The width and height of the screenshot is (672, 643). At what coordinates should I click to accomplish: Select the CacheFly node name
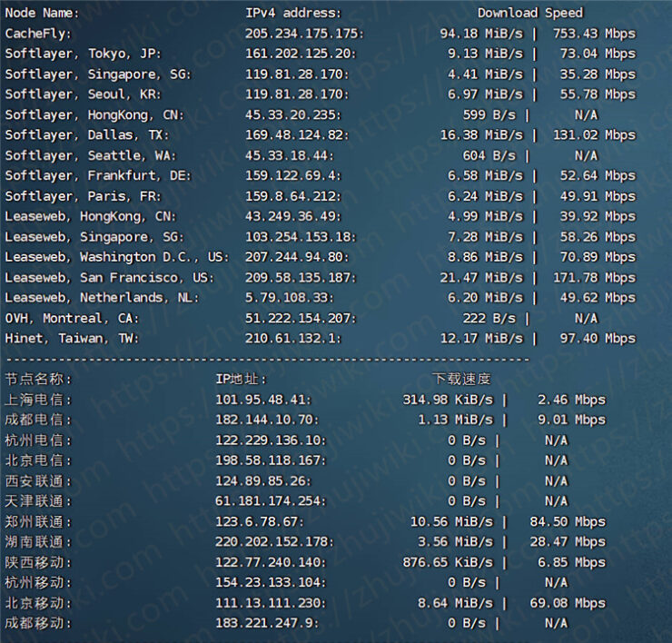38,34
